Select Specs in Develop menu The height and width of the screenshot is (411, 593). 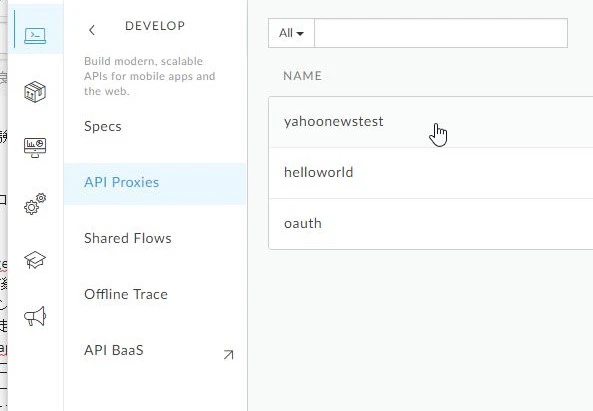[103, 126]
